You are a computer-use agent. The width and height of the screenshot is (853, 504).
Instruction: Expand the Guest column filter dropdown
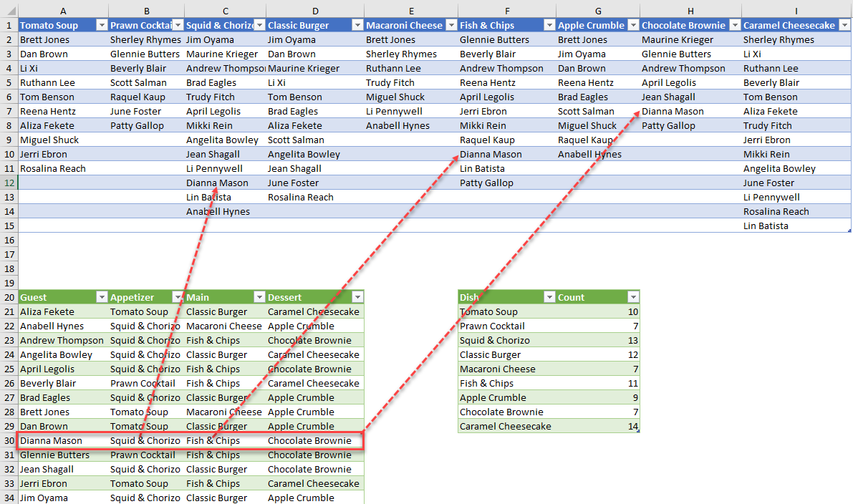pyautogui.click(x=101, y=297)
